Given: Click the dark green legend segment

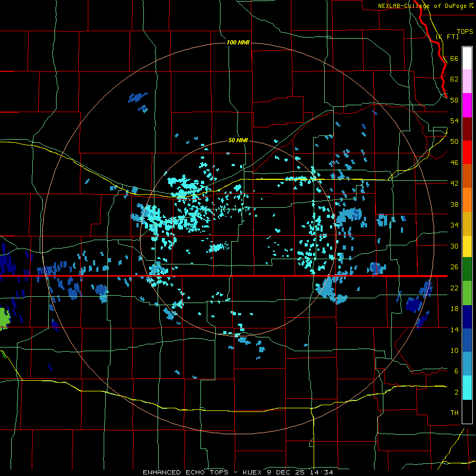Looking at the screenshot, I should [x=467, y=269].
